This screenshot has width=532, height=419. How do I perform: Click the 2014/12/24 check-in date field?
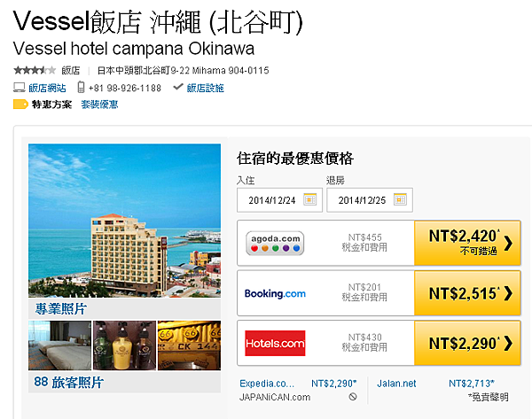click(x=279, y=200)
